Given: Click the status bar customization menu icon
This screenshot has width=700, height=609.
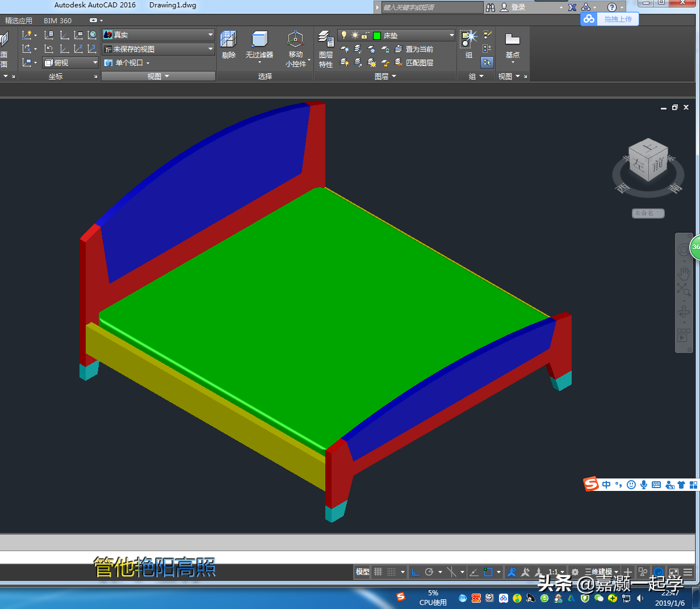Looking at the screenshot, I should click(688, 572).
